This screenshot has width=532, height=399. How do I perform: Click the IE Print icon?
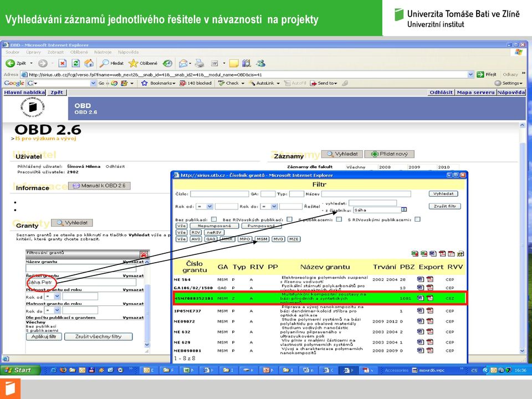pos(199,63)
